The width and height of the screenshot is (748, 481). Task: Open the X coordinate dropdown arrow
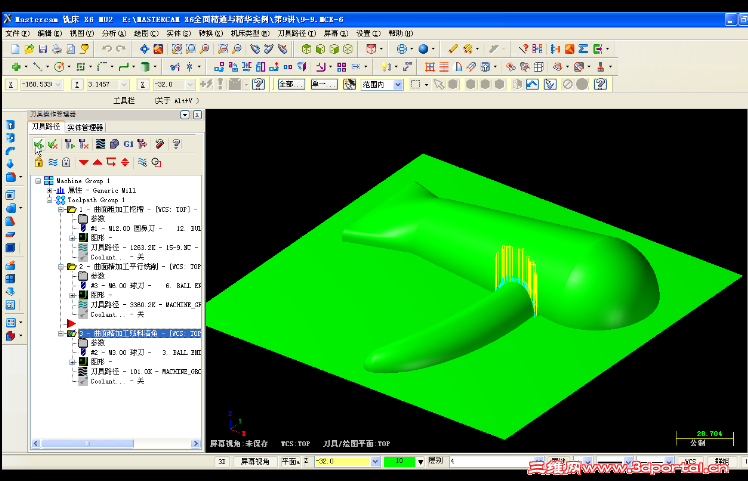58,84
